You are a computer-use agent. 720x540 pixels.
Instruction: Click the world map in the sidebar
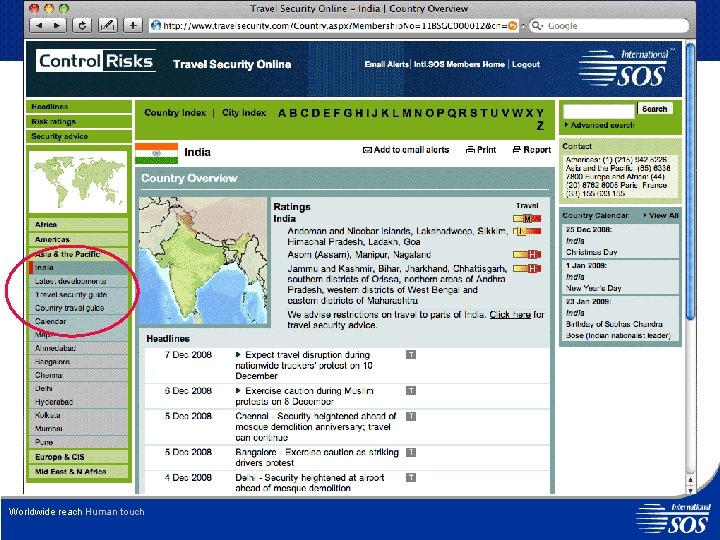pyautogui.click(x=78, y=182)
